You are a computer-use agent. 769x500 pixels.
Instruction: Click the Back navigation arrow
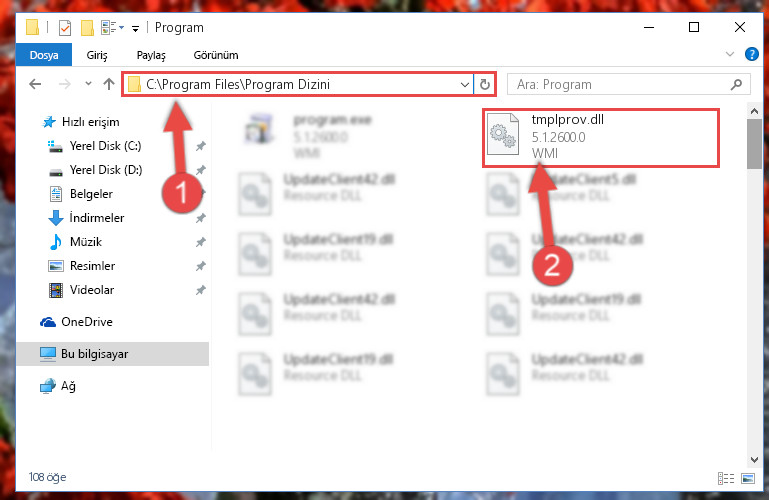pyautogui.click(x=35, y=84)
